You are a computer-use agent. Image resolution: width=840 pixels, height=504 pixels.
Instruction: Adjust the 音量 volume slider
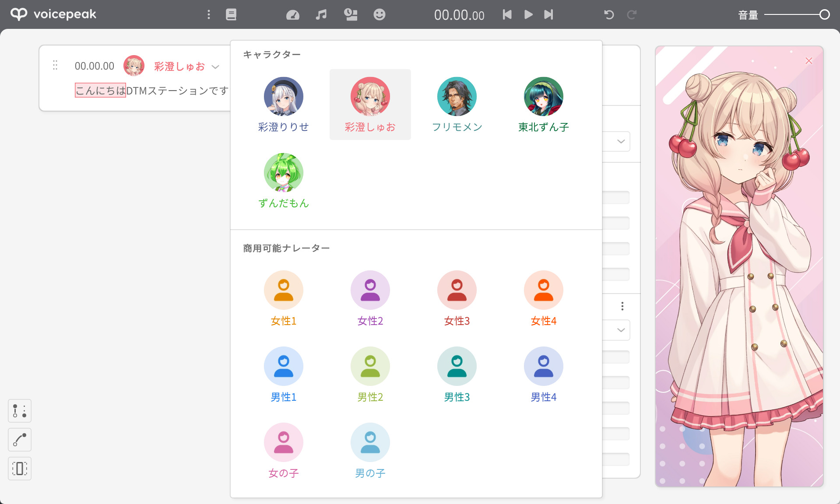pyautogui.click(x=797, y=15)
